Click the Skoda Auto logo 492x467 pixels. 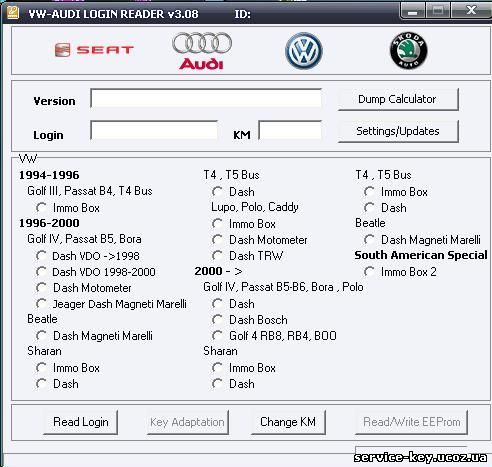[409, 50]
